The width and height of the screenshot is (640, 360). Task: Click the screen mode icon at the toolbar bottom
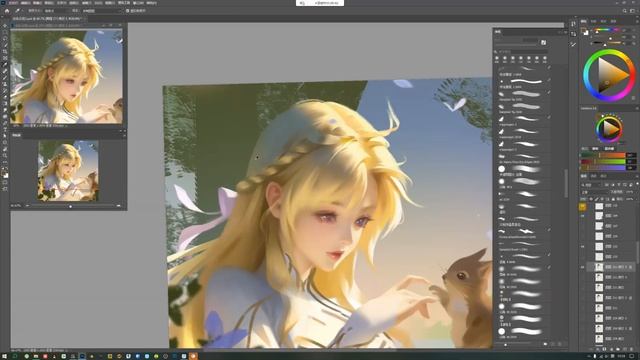click(5, 189)
